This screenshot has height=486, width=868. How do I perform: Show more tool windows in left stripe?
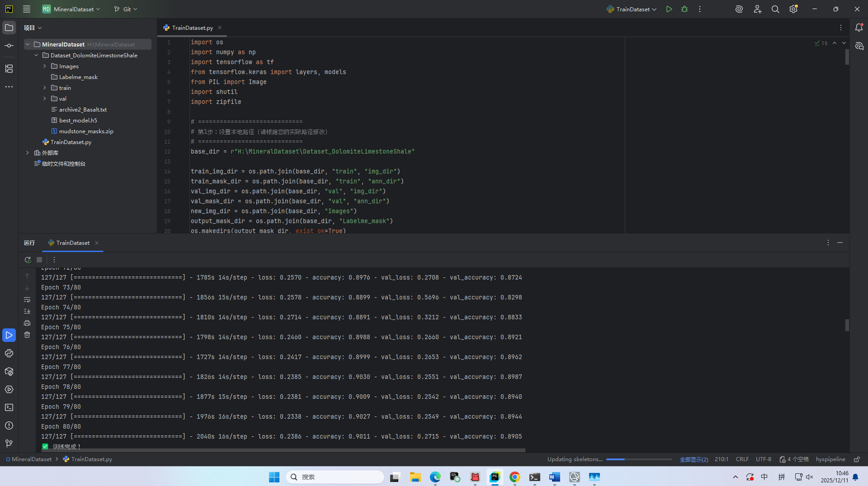(x=9, y=87)
